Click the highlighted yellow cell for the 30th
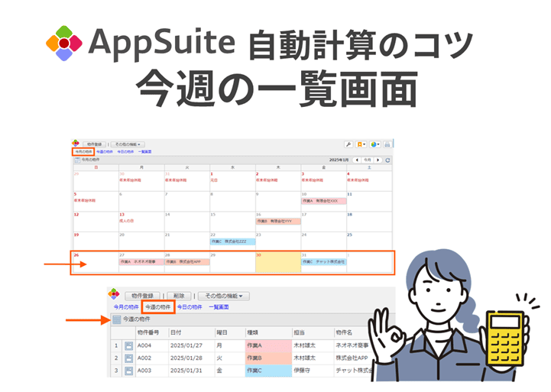The height and width of the screenshot is (392, 551). (278, 262)
